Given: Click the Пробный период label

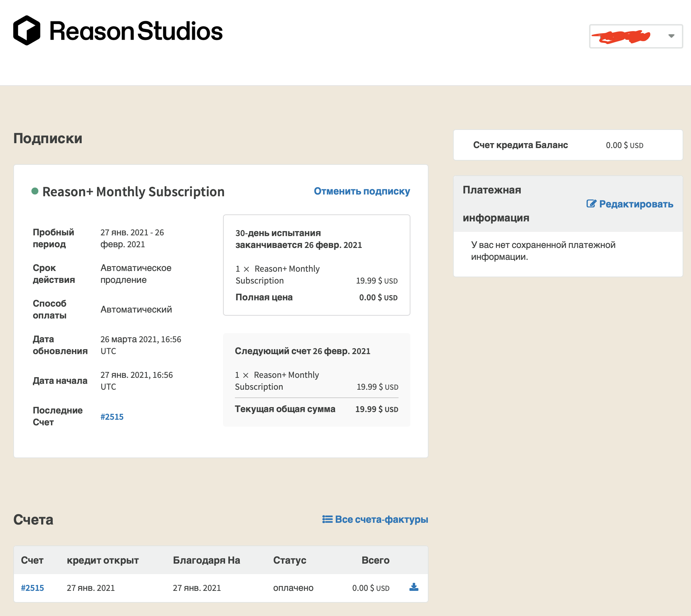Looking at the screenshot, I should tap(53, 238).
